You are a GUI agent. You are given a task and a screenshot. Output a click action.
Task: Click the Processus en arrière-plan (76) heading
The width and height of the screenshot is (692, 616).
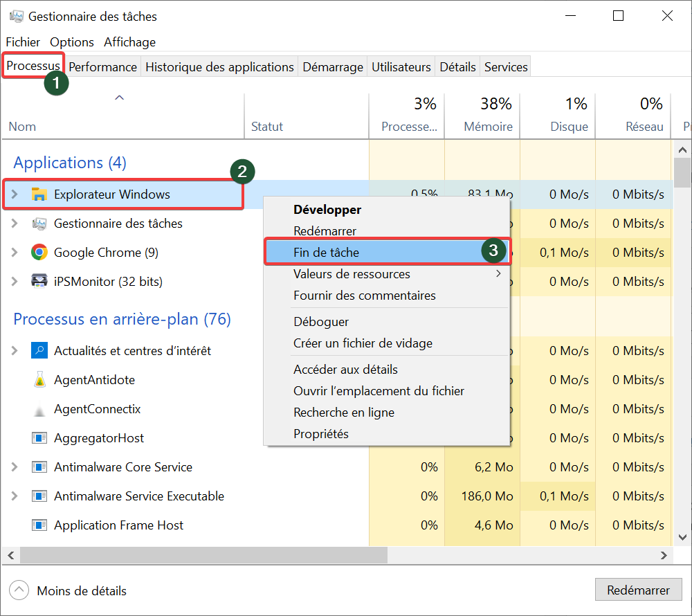(122, 319)
